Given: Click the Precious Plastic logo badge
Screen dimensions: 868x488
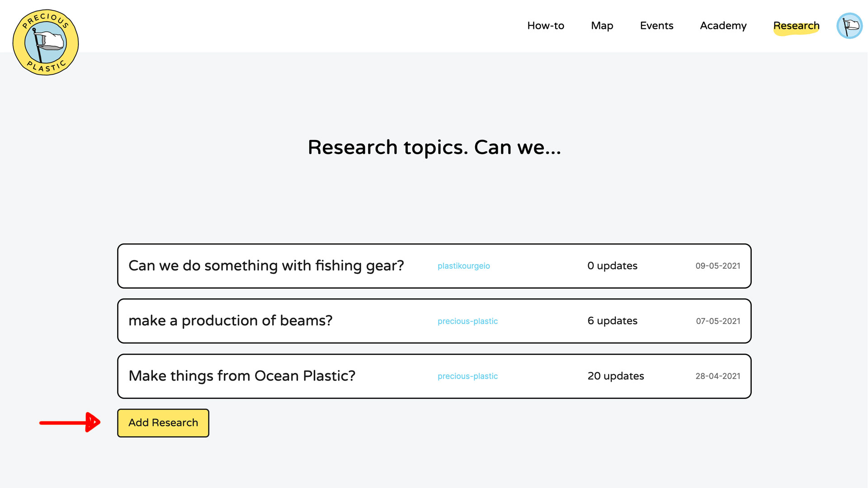Looking at the screenshot, I should pos(46,42).
